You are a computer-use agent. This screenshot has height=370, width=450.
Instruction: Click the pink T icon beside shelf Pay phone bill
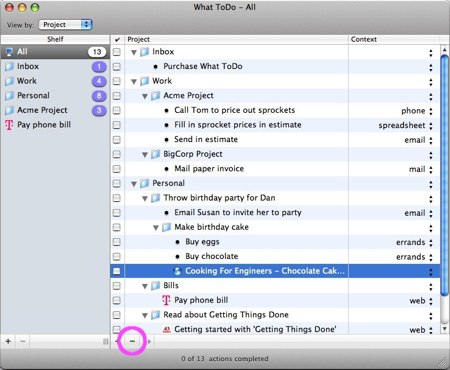point(9,125)
